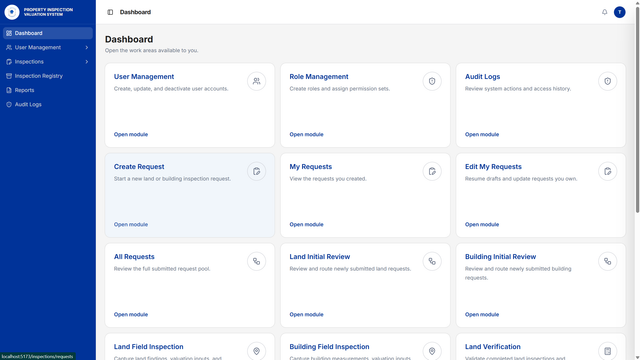Click the Create Request card title

[x=139, y=167]
